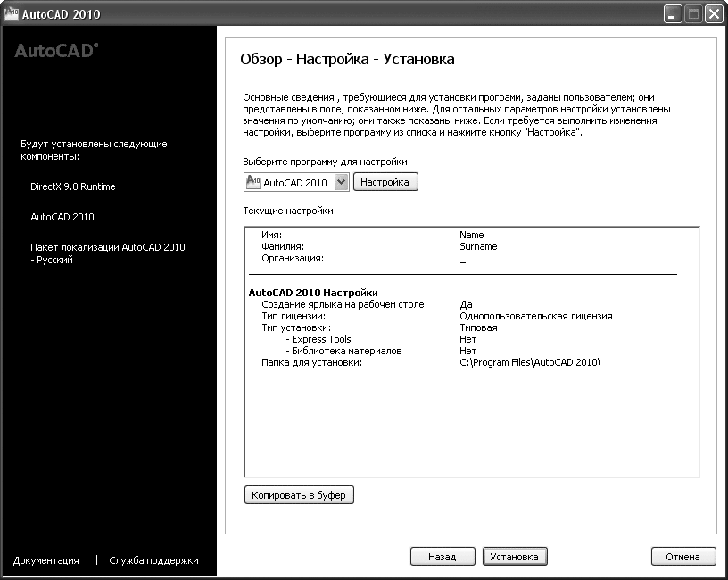Viewport: 728px width, 580px height.
Task: Select AutoCAD 2010 in the left component list
Action: coord(62,217)
